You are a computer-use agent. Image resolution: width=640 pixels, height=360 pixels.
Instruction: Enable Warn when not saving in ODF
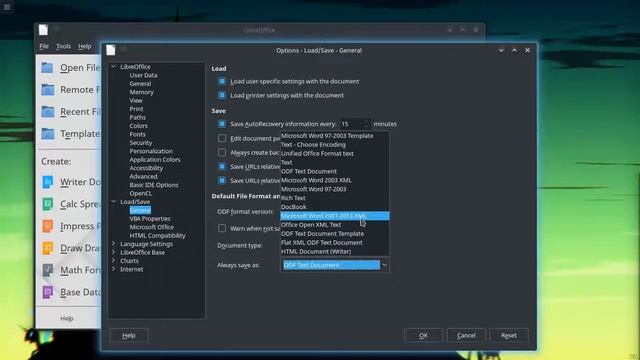(x=222, y=228)
